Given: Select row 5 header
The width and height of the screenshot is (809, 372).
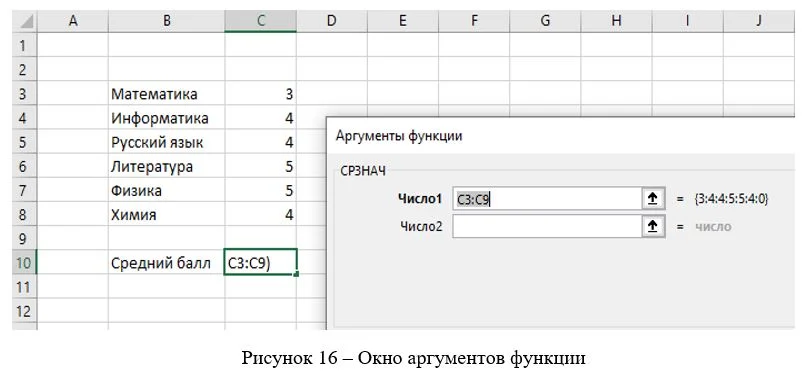Looking at the screenshot, I should click(25, 142).
